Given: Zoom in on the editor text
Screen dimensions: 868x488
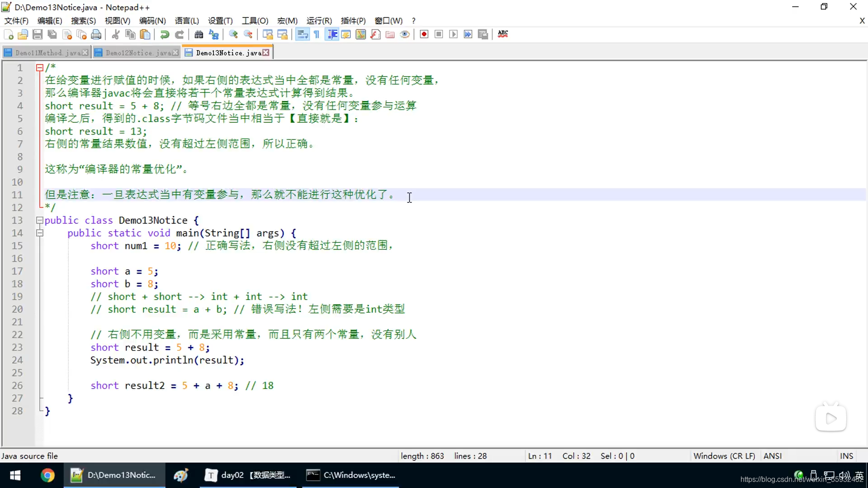Looking at the screenshot, I should [x=233, y=34].
